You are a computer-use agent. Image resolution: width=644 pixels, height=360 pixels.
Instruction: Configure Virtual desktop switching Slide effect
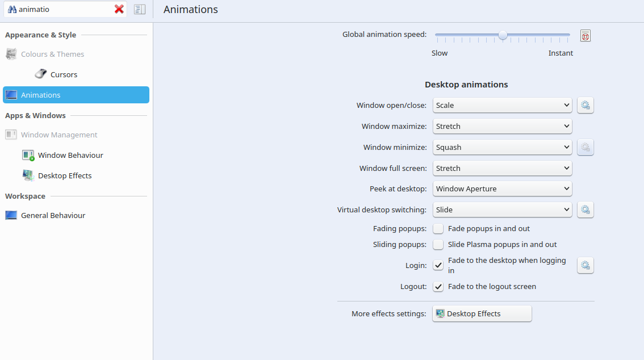(x=586, y=210)
